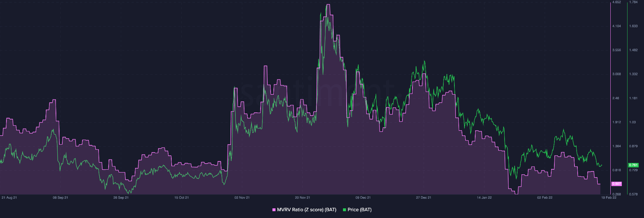This screenshot has height=218, width=644.
Task: Click the 15 Oct 21 axis date
Action: [181, 198]
